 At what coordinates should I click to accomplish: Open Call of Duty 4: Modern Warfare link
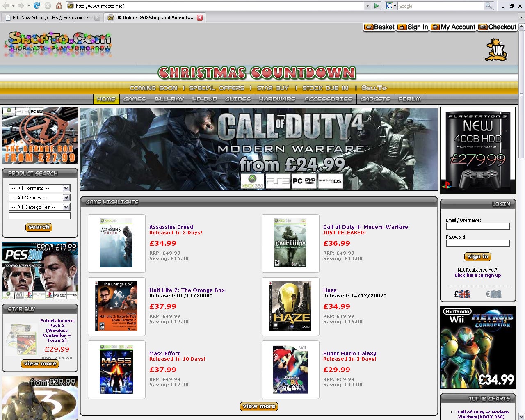pos(365,227)
